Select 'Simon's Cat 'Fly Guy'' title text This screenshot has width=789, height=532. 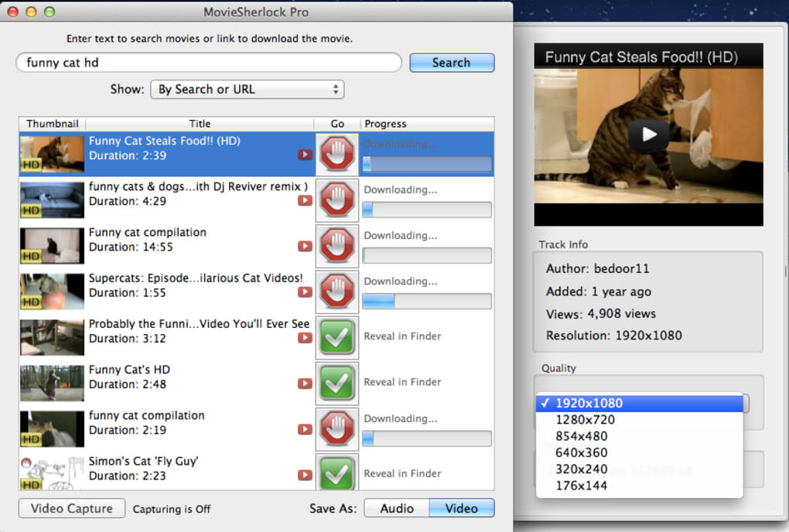coord(143,461)
